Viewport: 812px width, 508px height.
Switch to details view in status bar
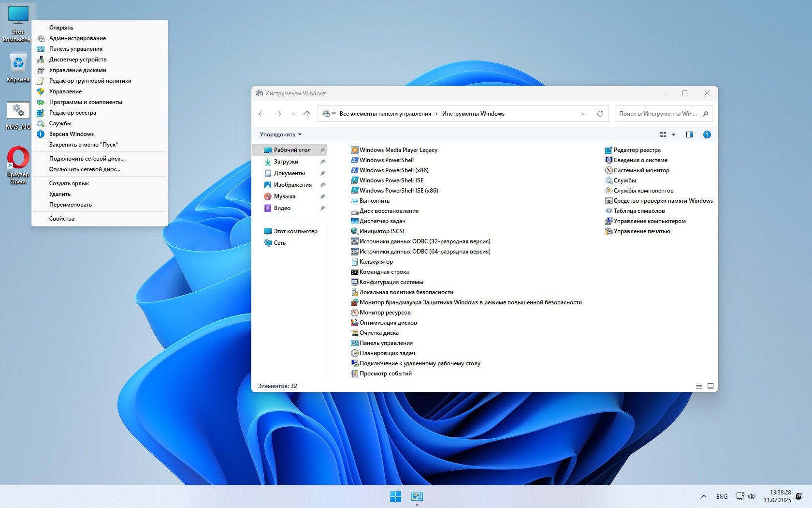(x=698, y=386)
